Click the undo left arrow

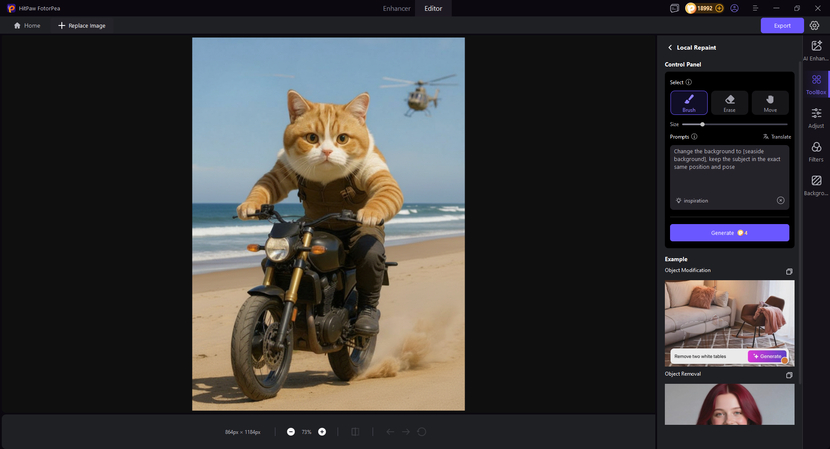[390, 432]
